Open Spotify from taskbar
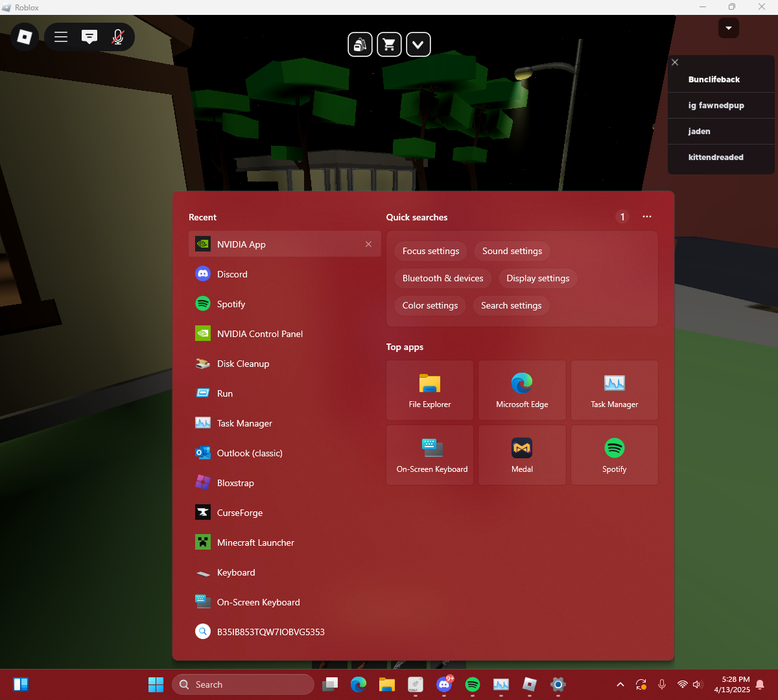Viewport: 778px width, 700px height. click(473, 684)
